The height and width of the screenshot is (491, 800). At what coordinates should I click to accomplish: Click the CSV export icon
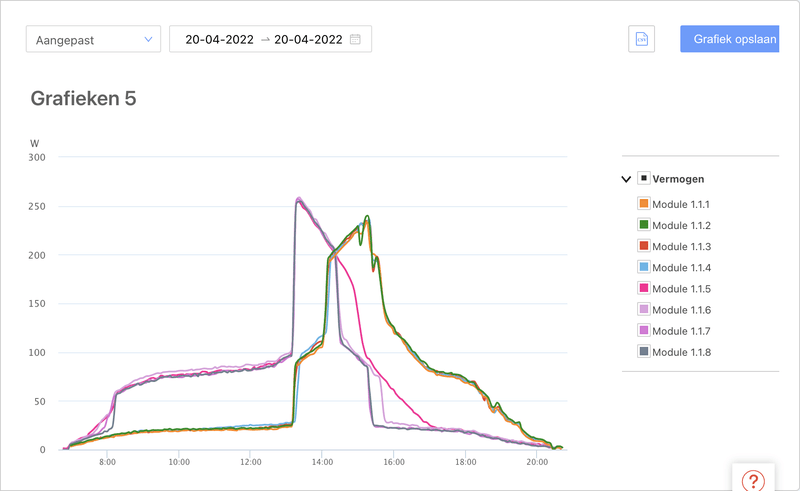coord(642,39)
